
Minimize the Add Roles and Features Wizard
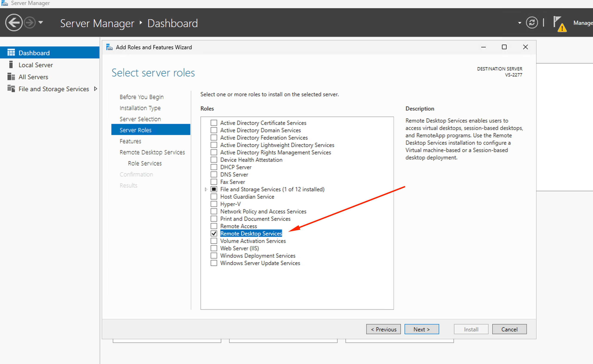(483, 47)
